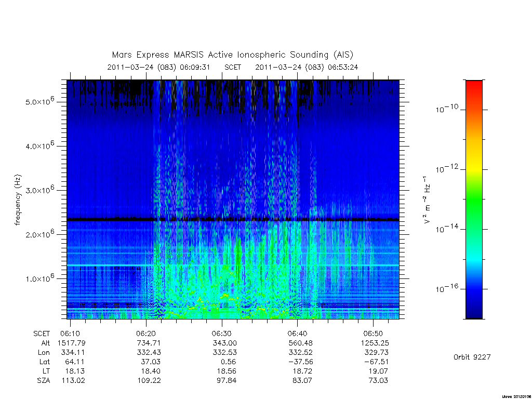This screenshot has height=399, width=532.
Task: Click the colorbar '10^-10' tick label
Action: 447,109
